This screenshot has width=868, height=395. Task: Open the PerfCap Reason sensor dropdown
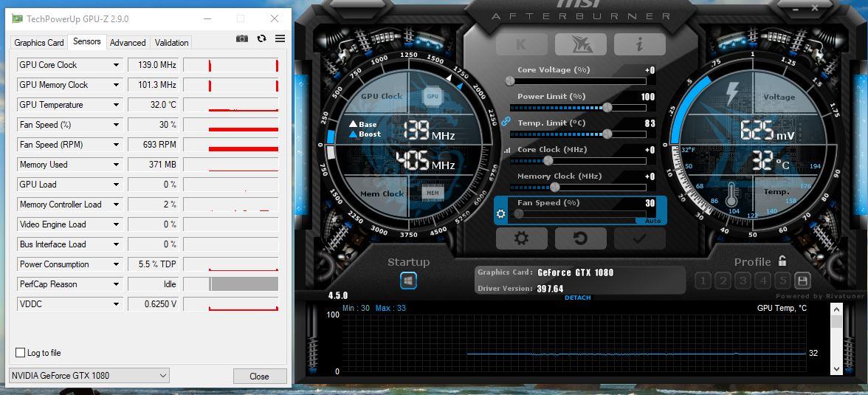point(117,284)
